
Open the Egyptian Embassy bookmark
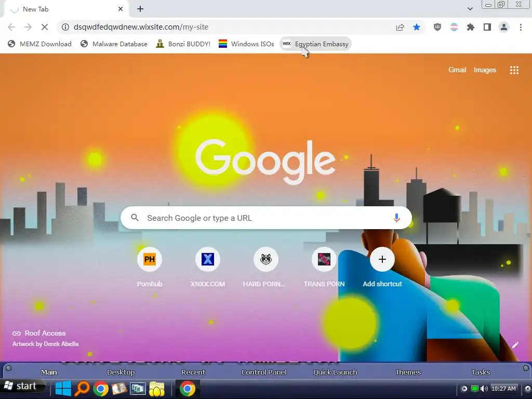(x=315, y=44)
